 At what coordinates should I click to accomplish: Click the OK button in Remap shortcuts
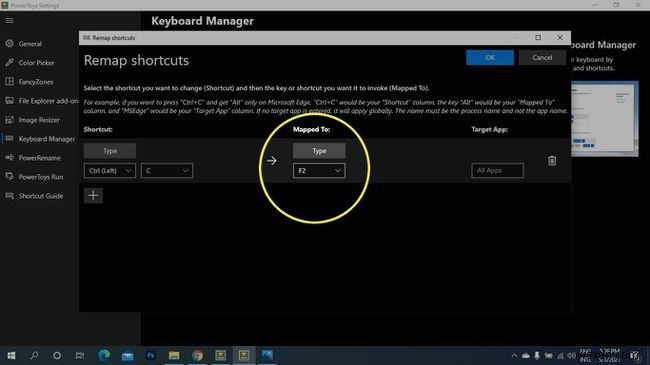490,58
